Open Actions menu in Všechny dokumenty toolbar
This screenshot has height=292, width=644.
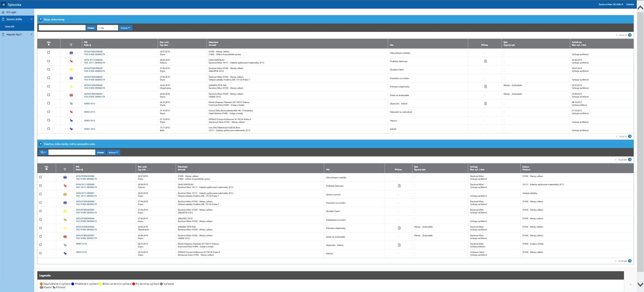click(113, 153)
